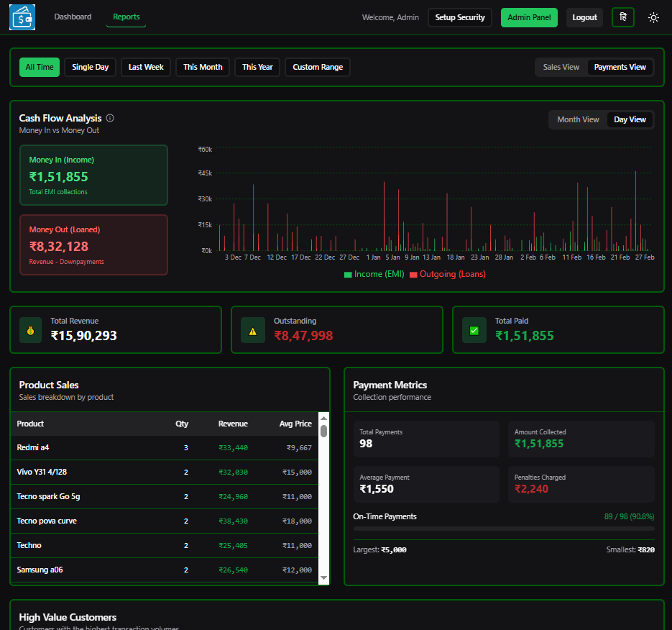Go to the Dashboard tab

coord(73,17)
